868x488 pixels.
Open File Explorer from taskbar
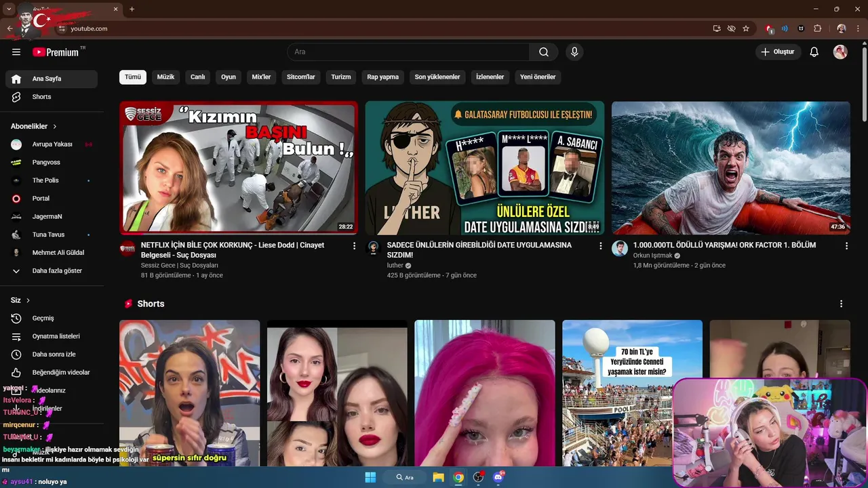pyautogui.click(x=438, y=477)
